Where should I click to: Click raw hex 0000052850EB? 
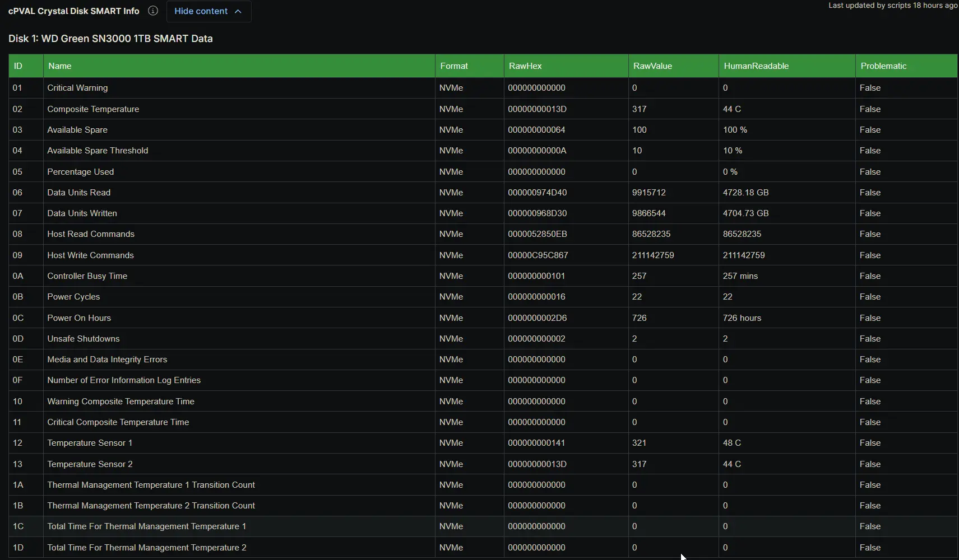(x=537, y=234)
